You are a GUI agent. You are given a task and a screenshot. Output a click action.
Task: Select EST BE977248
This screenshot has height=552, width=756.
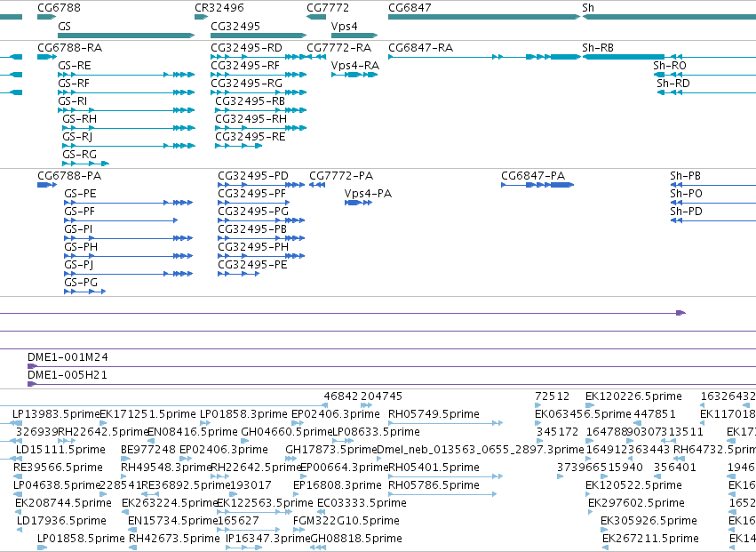click(148, 450)
